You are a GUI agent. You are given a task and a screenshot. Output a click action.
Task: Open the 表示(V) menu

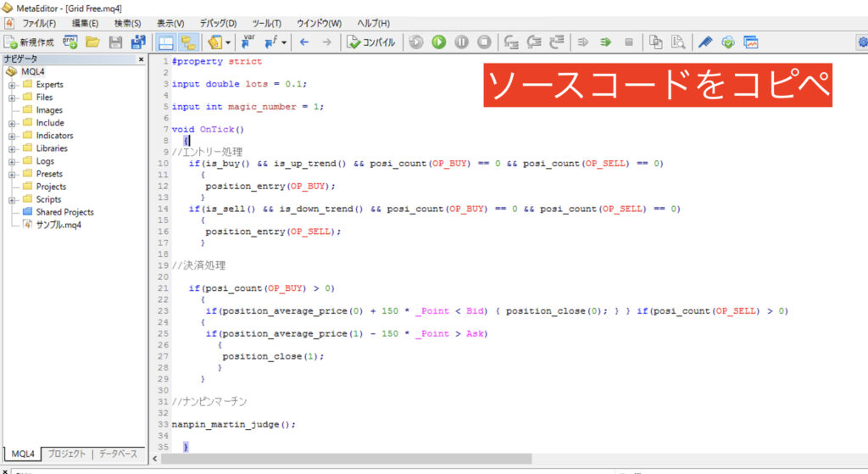[170, 23]
